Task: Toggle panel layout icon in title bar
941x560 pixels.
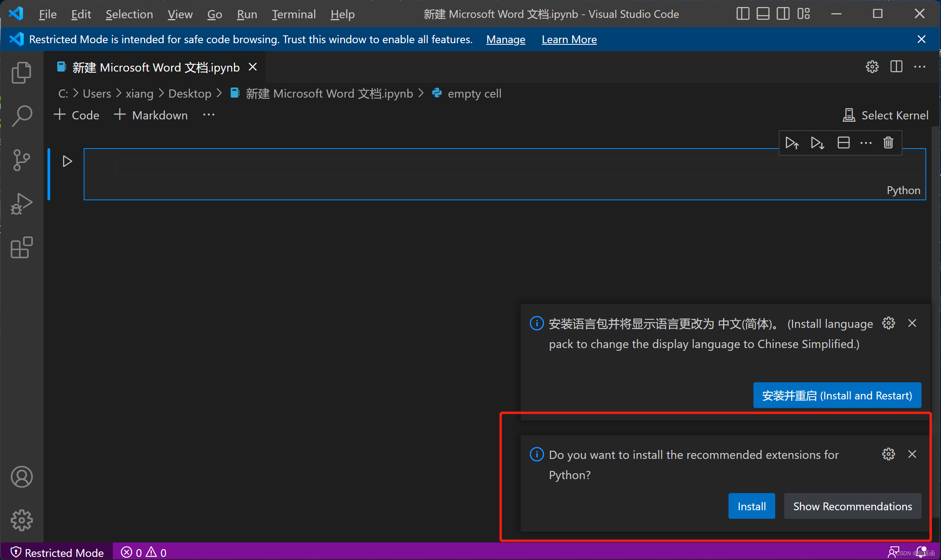Action: click(763, 14)
